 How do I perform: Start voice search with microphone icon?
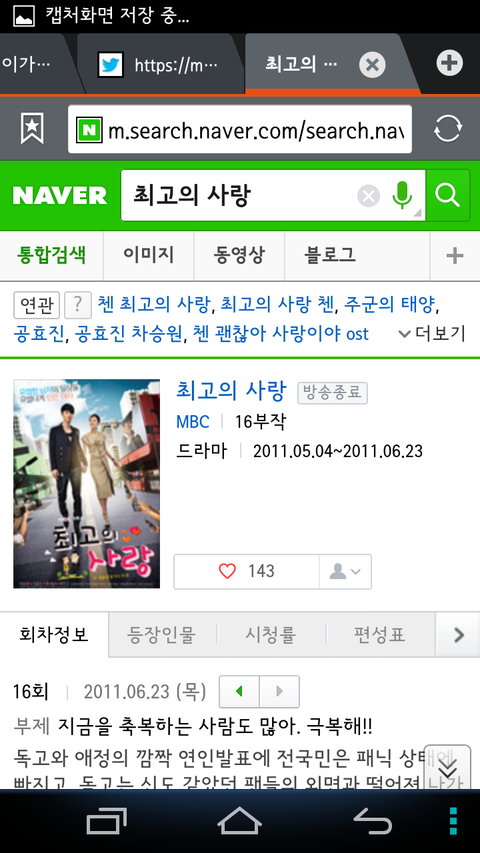[x=402, y=196]
